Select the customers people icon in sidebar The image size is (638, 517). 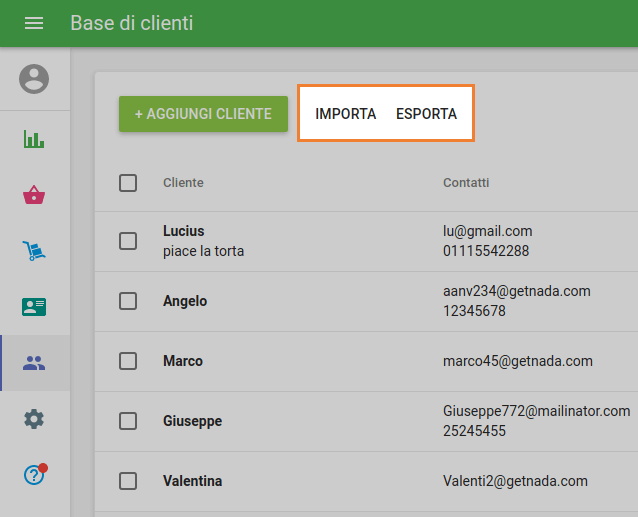coord(34,363)
